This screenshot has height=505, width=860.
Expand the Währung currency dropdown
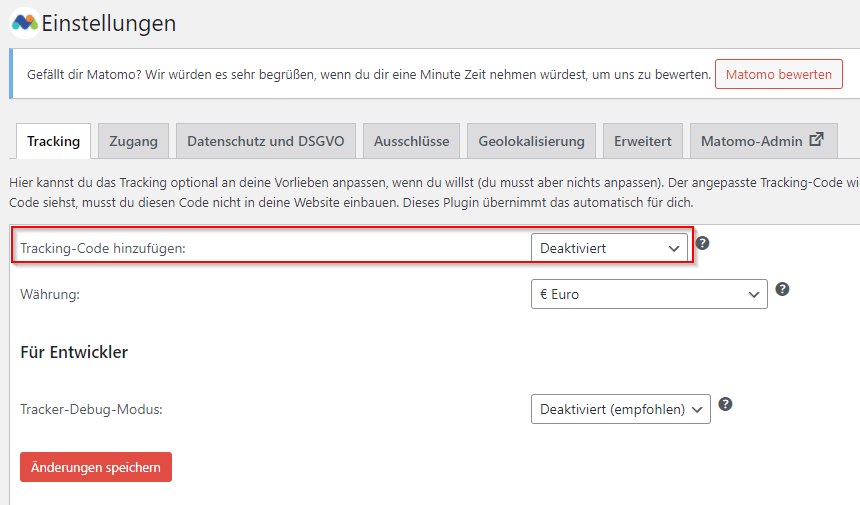(x=649, y=294)
